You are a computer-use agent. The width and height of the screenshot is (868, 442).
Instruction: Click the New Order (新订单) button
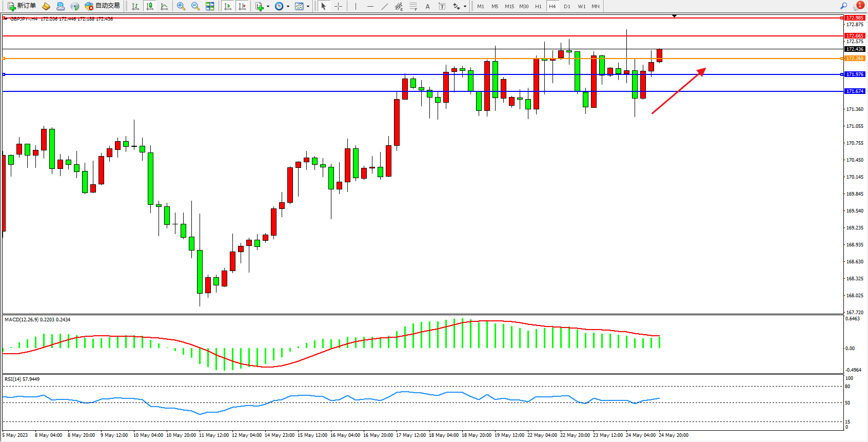click(x=22, y=6)
